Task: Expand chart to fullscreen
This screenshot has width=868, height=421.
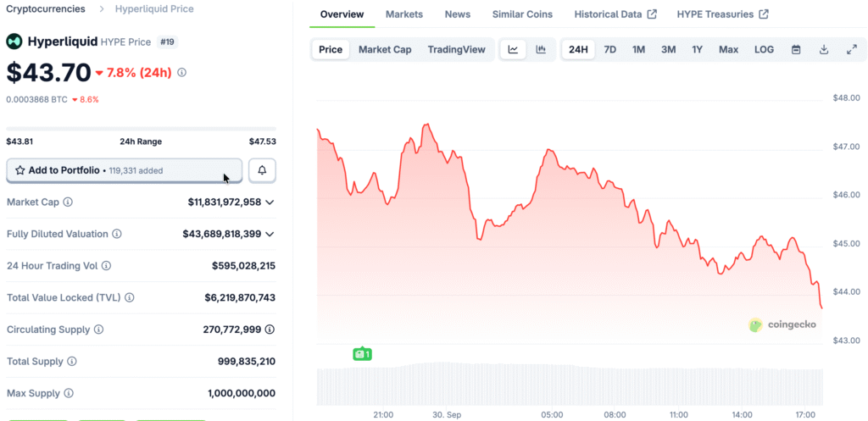Action: 852,50
